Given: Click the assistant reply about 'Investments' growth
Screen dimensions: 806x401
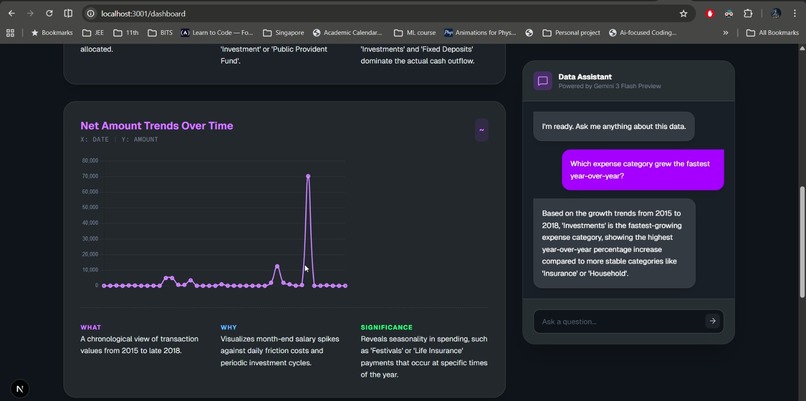Looking at the screenshot, I should coord(614,243).
